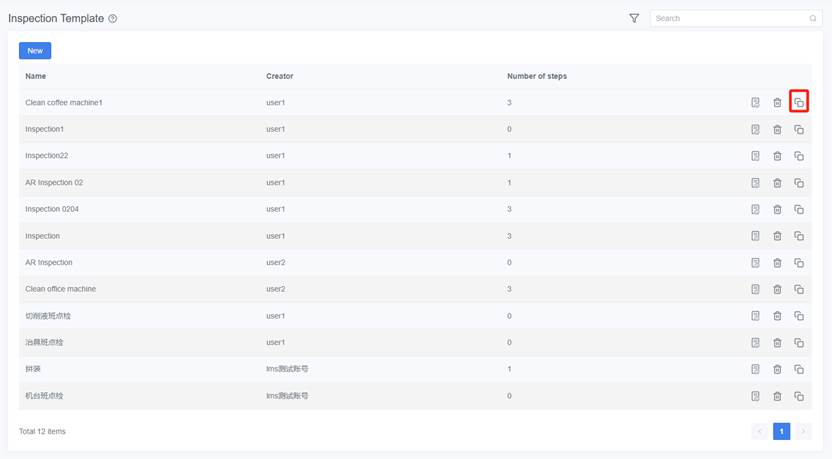Select the Inspection row by user1
Screen dimensions: 832x459
click(43, 236)
